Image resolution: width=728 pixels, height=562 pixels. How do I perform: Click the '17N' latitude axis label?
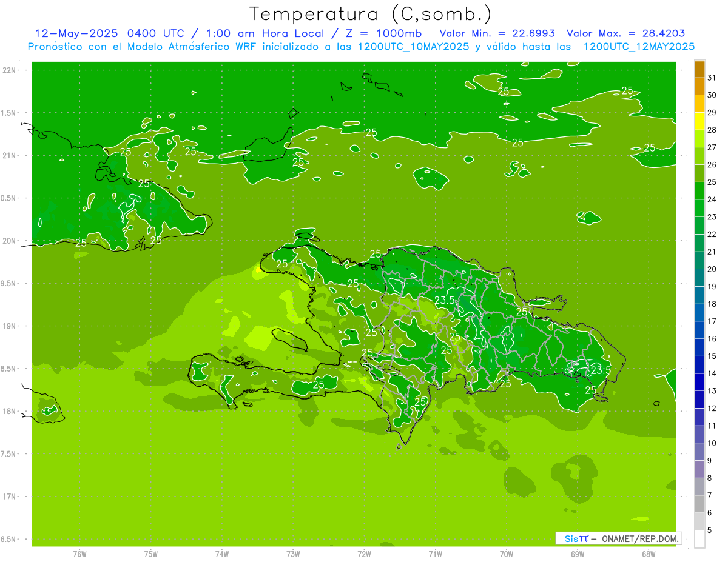[x=10, y=497]
